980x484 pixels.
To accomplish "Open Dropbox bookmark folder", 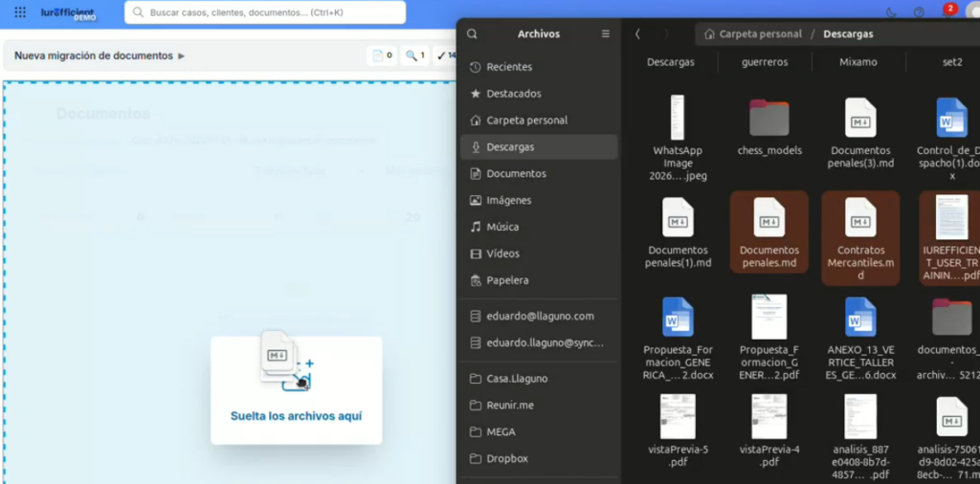I will pyautogui.click(x=539, y=458).
